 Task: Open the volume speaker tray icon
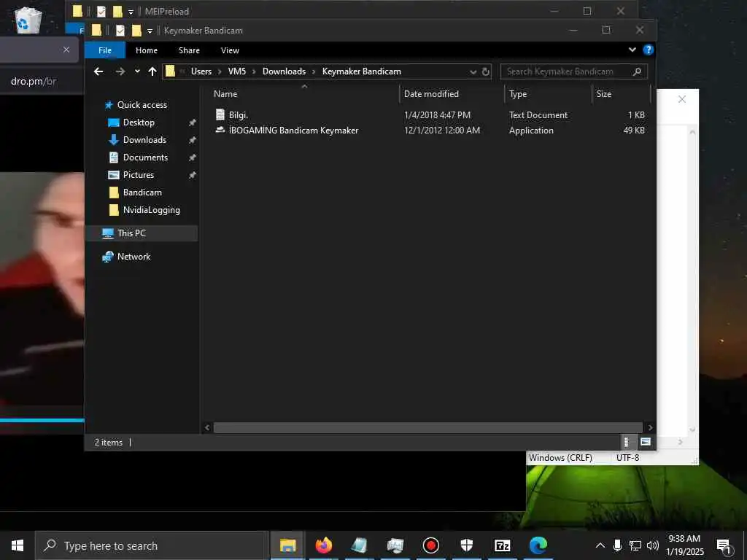(653, 545)
